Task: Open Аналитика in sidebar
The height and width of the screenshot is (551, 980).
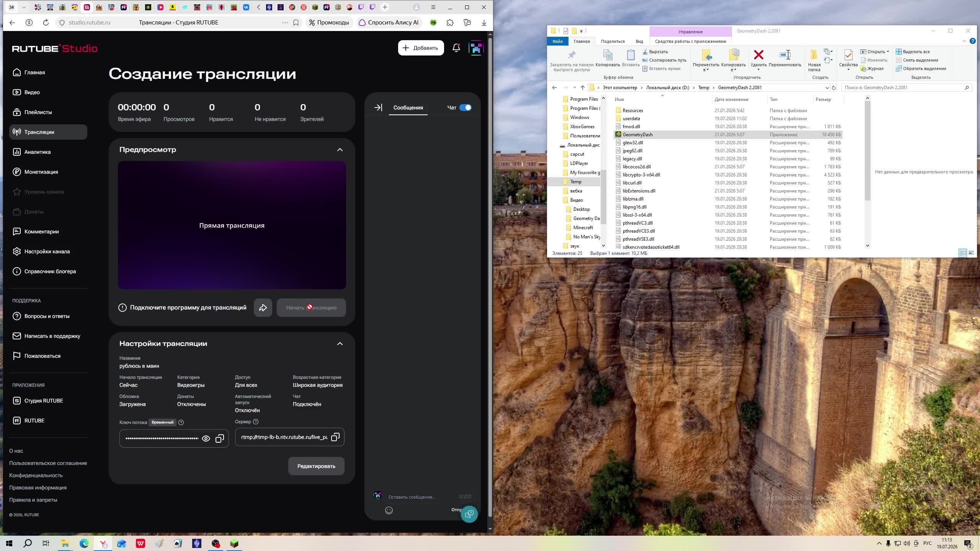Action: point(48,152)
